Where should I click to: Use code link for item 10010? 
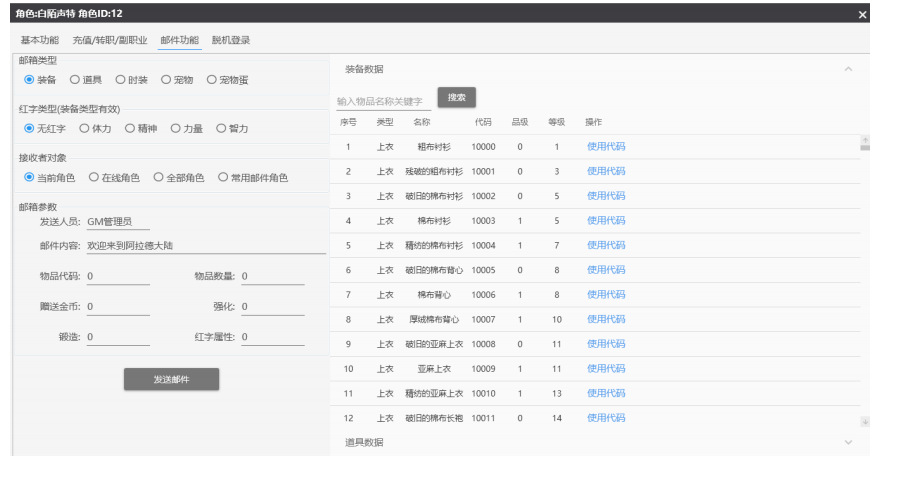point(606,393)
